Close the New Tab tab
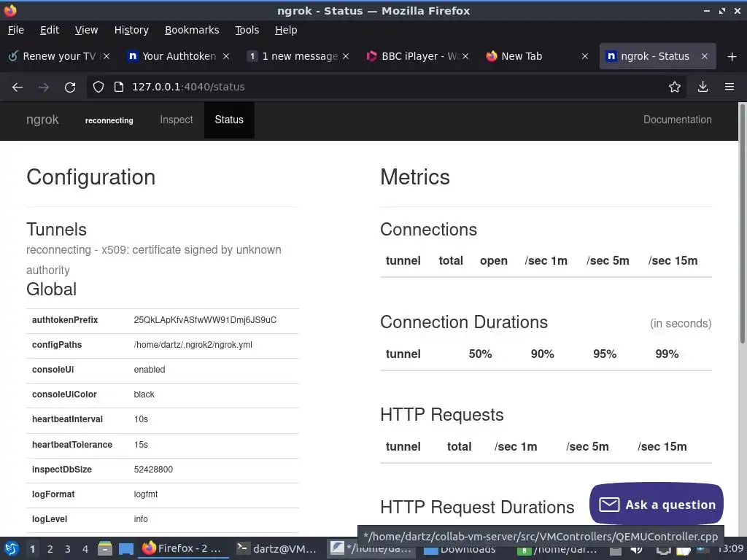This screenshot has width=747, height=560. point(585,56)
